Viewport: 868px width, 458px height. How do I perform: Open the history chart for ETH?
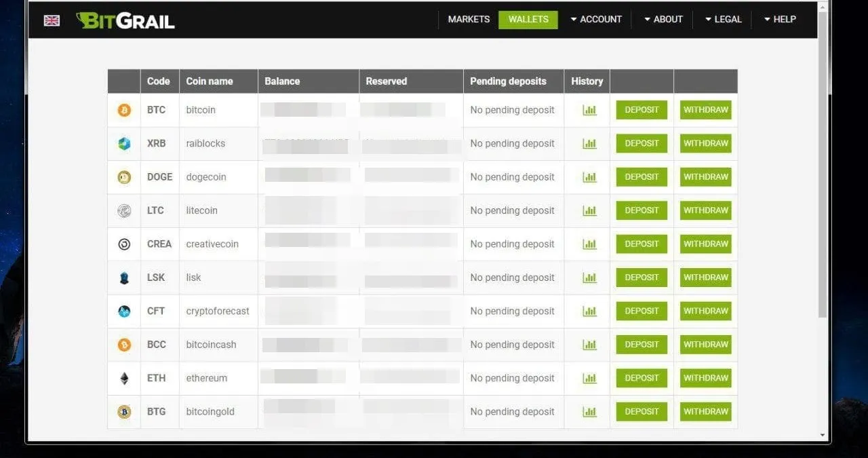point(589,378)
